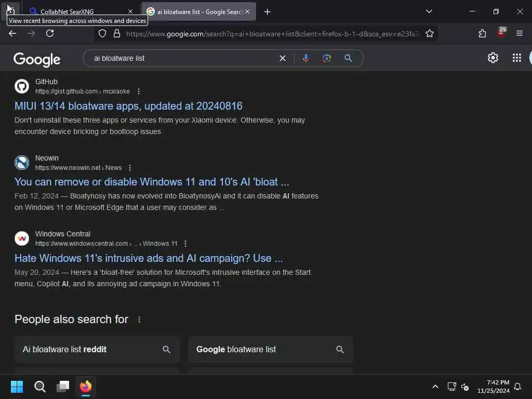Click the gist.github.com mcxiaoke URL text

(83, 91)
